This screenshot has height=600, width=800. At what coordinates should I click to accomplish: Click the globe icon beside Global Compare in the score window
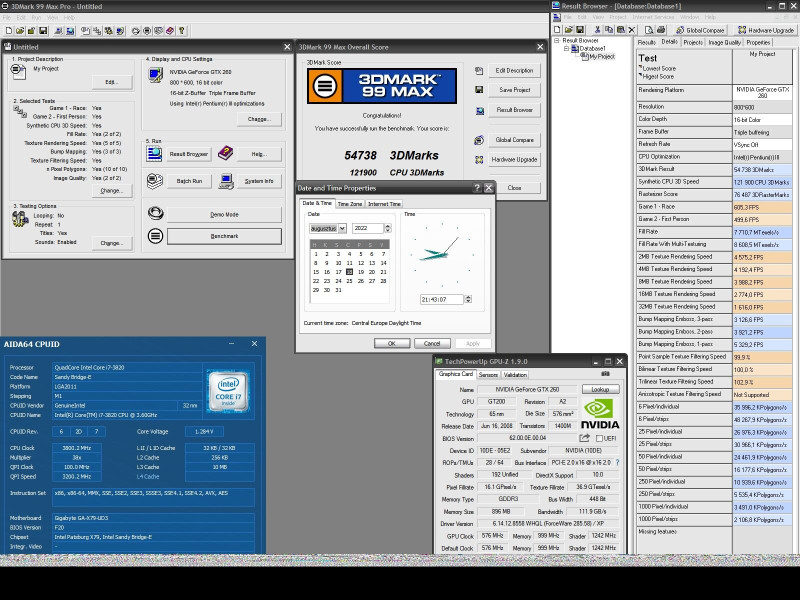click(x=479, y=140)
